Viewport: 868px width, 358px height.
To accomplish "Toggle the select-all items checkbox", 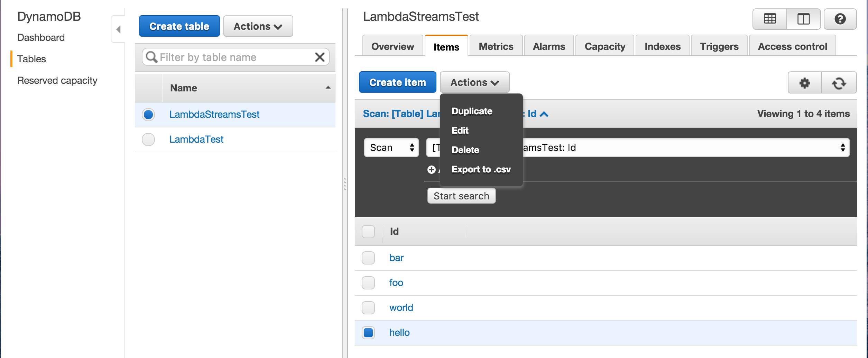I will tap(368, 231).
